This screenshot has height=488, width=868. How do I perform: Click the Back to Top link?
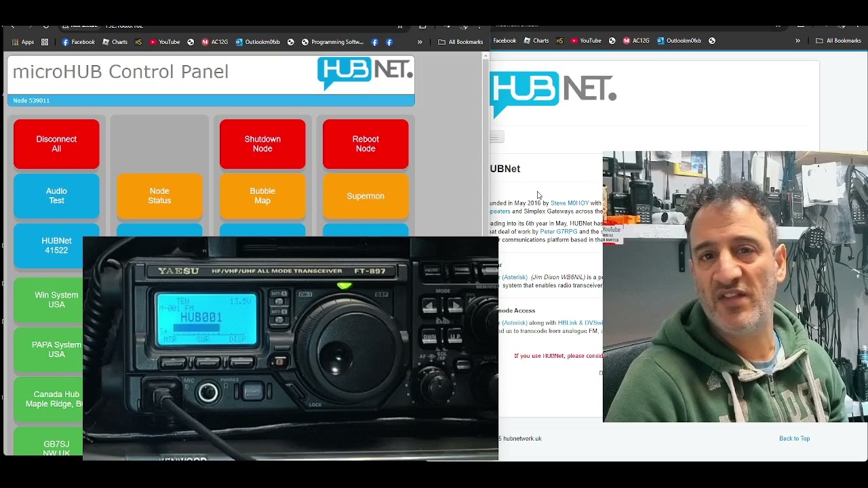click(794, 439)
